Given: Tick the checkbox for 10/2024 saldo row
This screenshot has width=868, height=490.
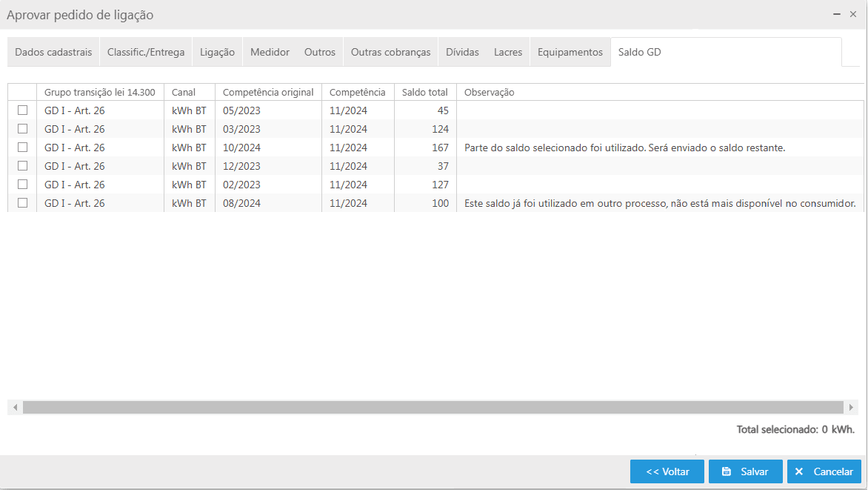Looking at the screenshot, I should [22, 148].
